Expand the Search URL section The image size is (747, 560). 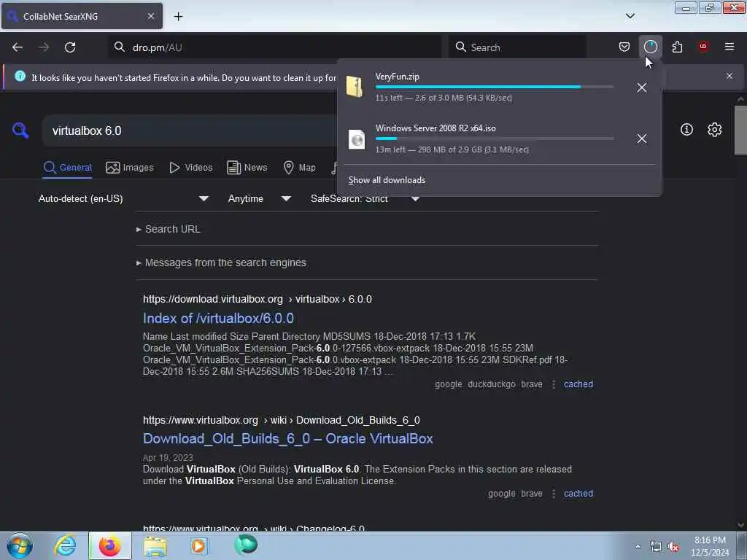pos(169,229)
